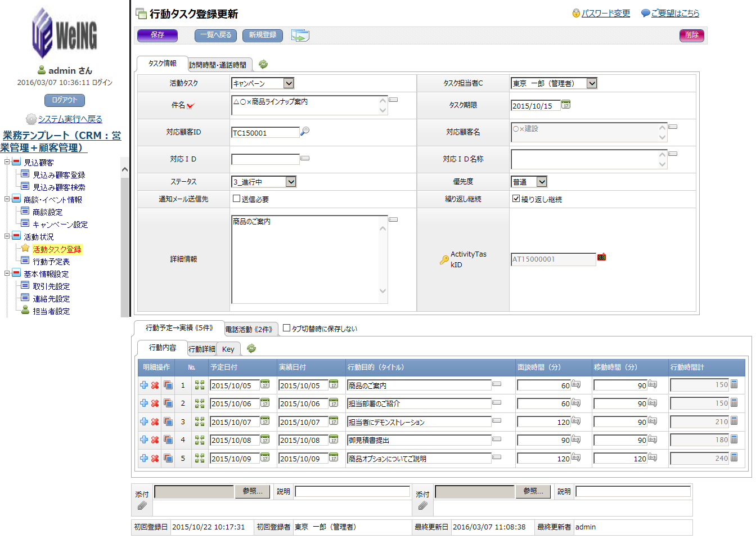The width and height of the screenshot is (756, 543).
Task: Open the ステータス dropdown showing 3_進行中
Action: point(291,182)
